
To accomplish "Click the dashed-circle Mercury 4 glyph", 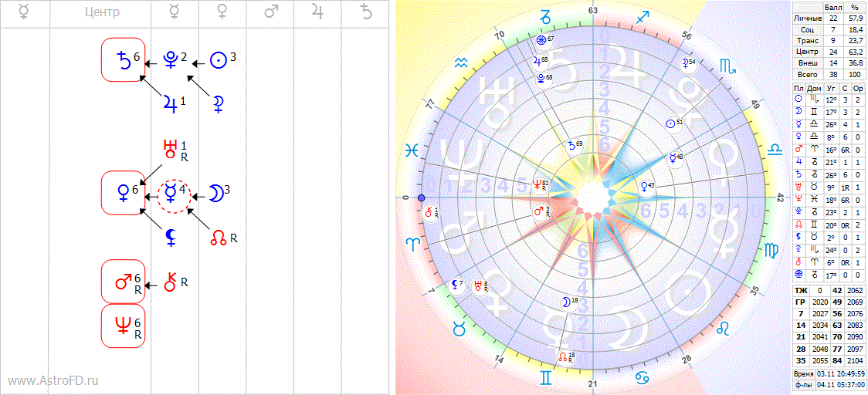I will click(175, 196).
